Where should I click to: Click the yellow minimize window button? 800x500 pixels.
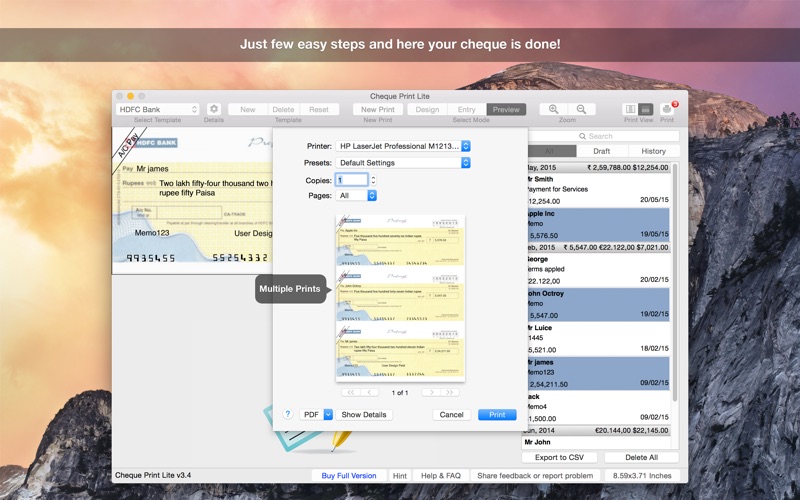131,96
